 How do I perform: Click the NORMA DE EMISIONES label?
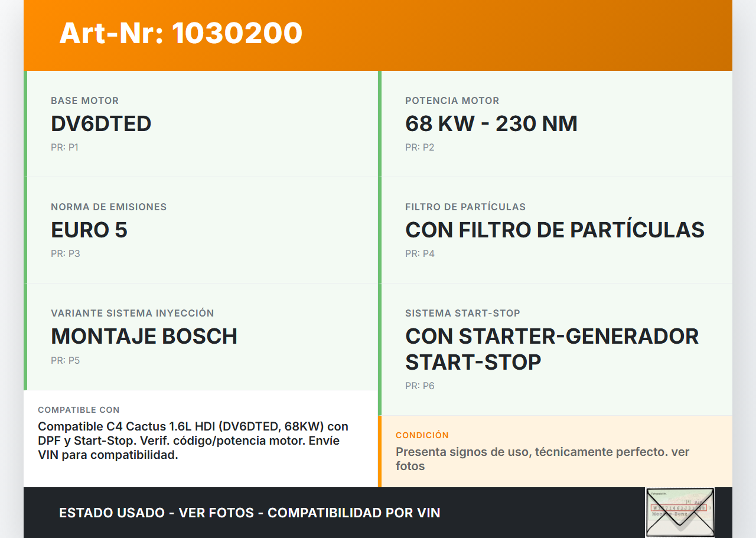pos(109,207)
